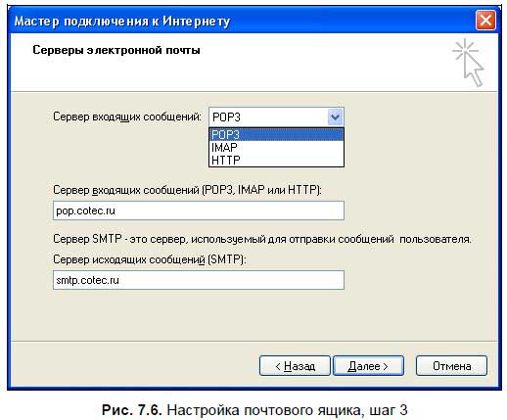This screenshot has height=420, width=507.
Task: Click the Серверы электронной почты heading
Action: pos(116,50)
